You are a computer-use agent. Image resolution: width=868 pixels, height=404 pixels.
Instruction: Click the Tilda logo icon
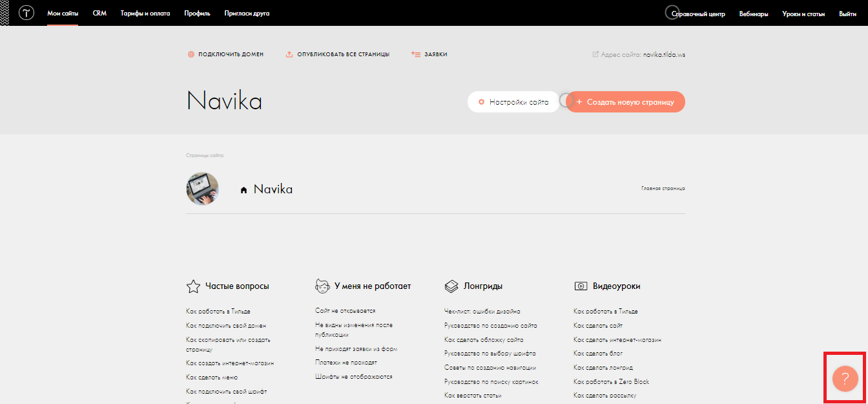[x=26, y=13]
